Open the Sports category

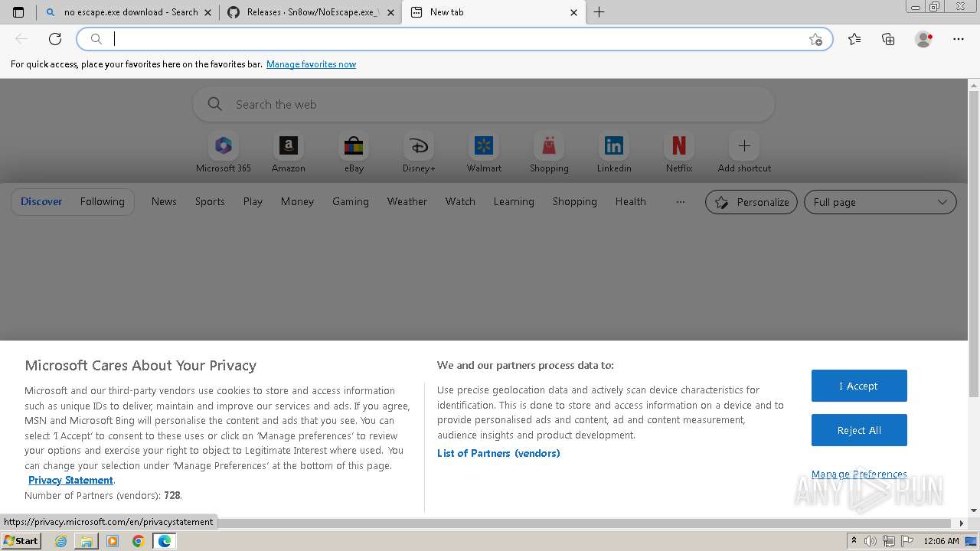click(210, 202)
